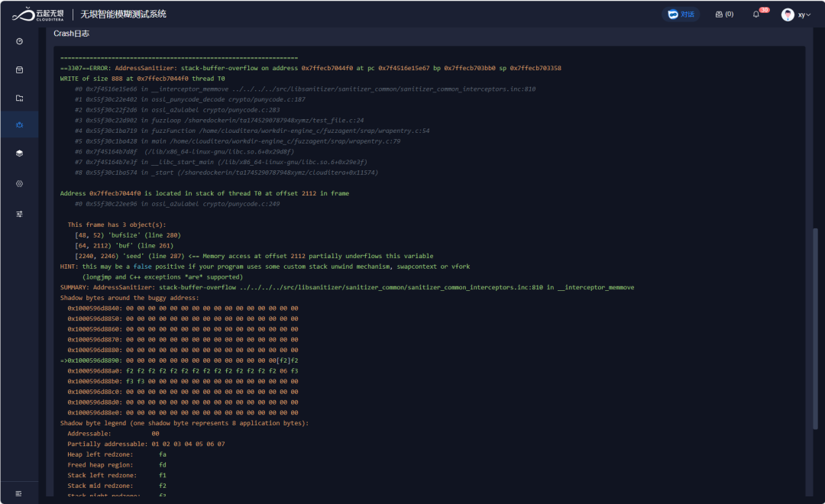The height and width of the screenshot is (504, 825).
Task: Click stack frame #4 fuzzFunction wrapentry.c:54
Action: [252, 131]
